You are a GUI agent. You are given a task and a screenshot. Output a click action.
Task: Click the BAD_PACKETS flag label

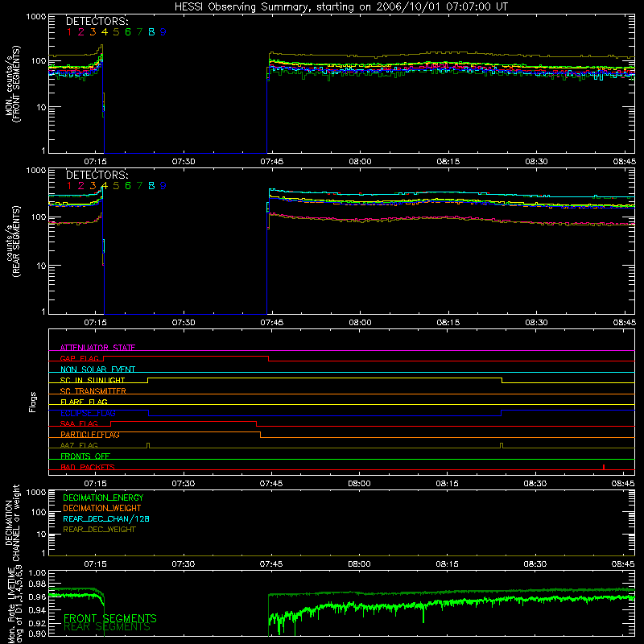pyautogui.click(x=88, y=468)
